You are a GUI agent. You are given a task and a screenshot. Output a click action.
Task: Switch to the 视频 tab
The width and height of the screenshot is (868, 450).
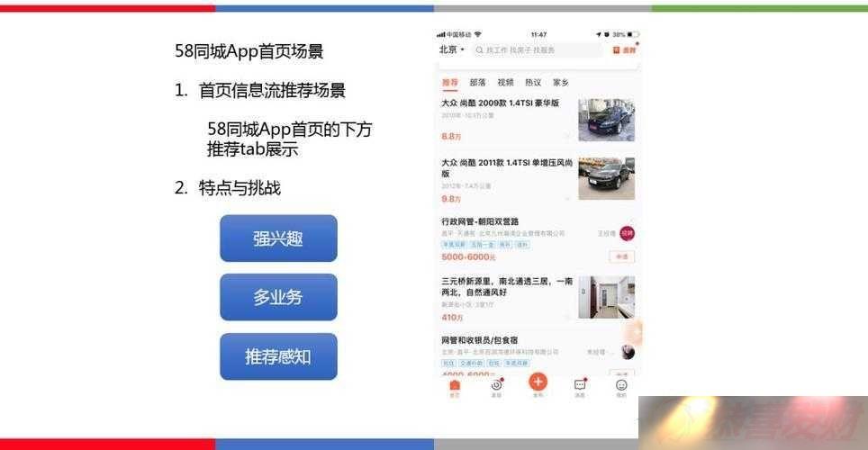click(505, 83)
